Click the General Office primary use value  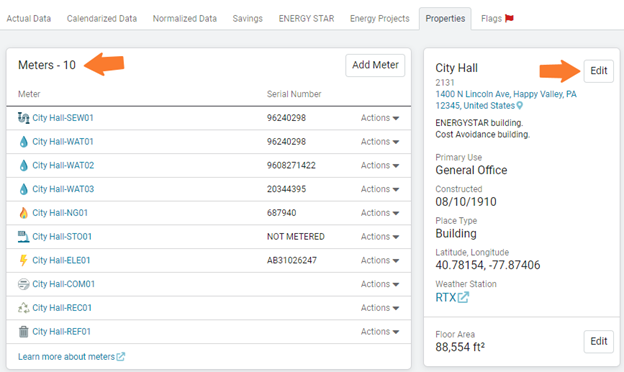pos(471,170)
